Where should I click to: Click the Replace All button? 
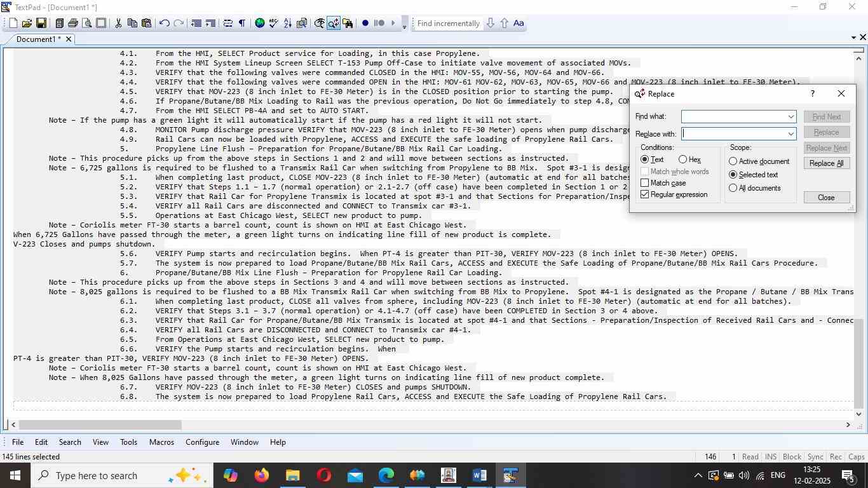pyautogui.click(x=826, y=163)
